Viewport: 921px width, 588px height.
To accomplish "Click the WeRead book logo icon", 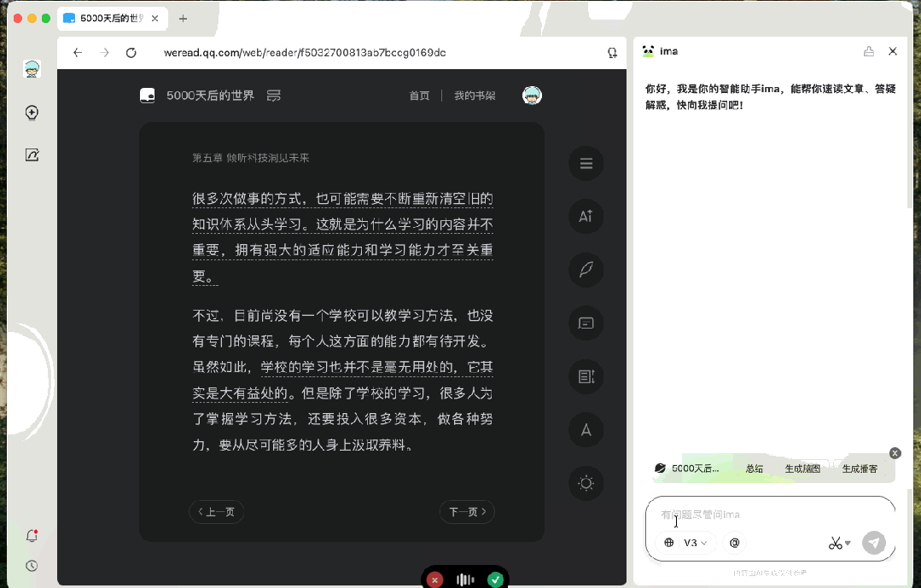I will [148, 96].
